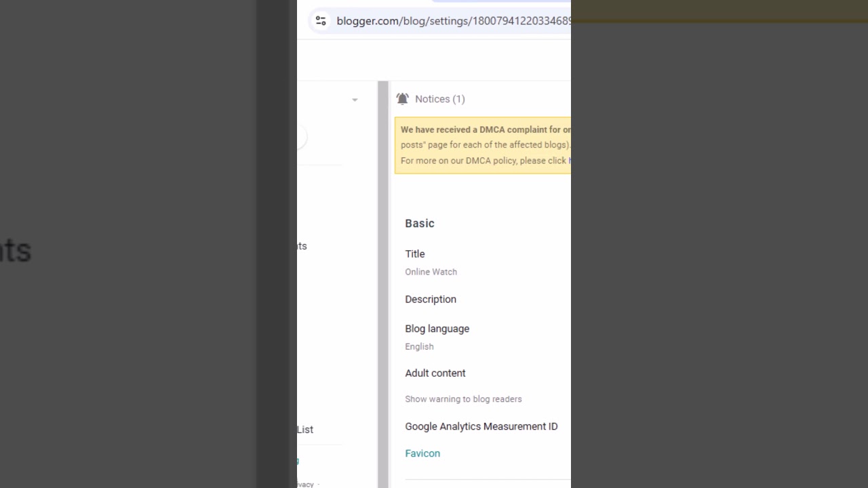
Task: Open the Favicon setting
Action: point(422,453)
